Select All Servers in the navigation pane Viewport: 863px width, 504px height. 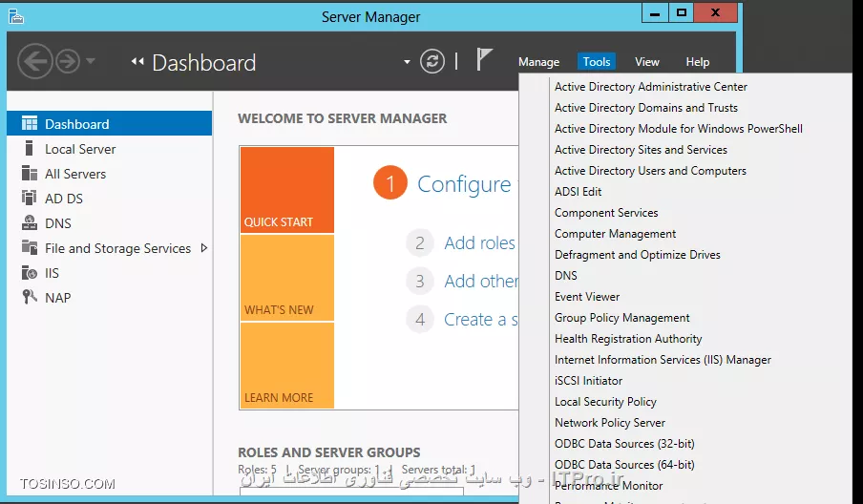109,174
